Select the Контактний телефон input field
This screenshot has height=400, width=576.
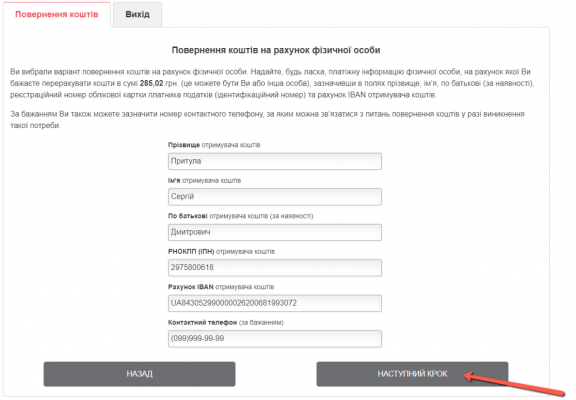tap(275, 339)
